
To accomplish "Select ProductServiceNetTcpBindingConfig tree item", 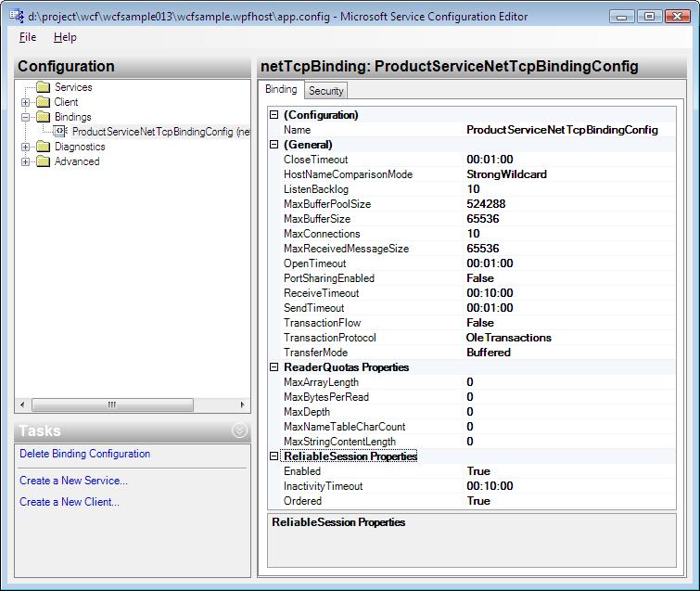I will point(160,132).
